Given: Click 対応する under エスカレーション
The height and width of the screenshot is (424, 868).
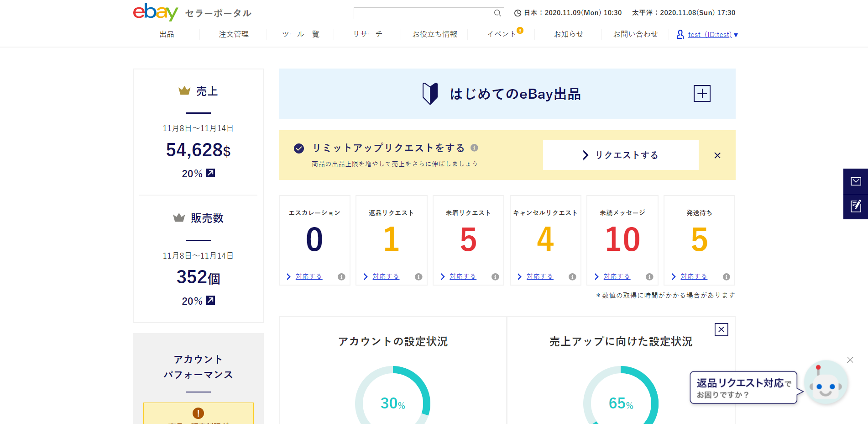Looking at the screenshot, I should pos(309,276).
